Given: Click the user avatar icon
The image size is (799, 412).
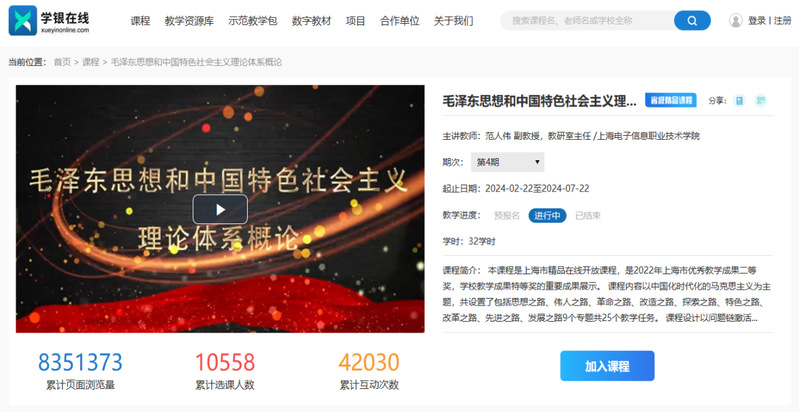Looking at the screenshot, I should [735, 20].
